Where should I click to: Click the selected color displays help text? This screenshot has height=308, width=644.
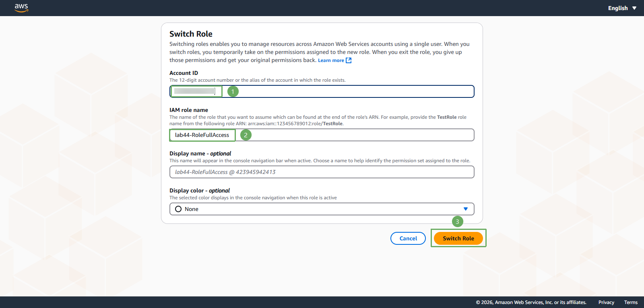pos(253,198)
